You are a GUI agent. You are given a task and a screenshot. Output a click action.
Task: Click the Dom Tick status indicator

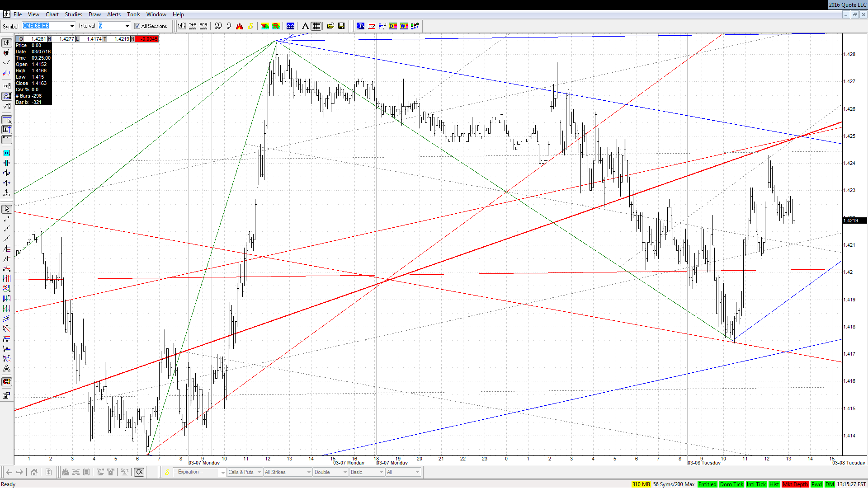point(731,484)
